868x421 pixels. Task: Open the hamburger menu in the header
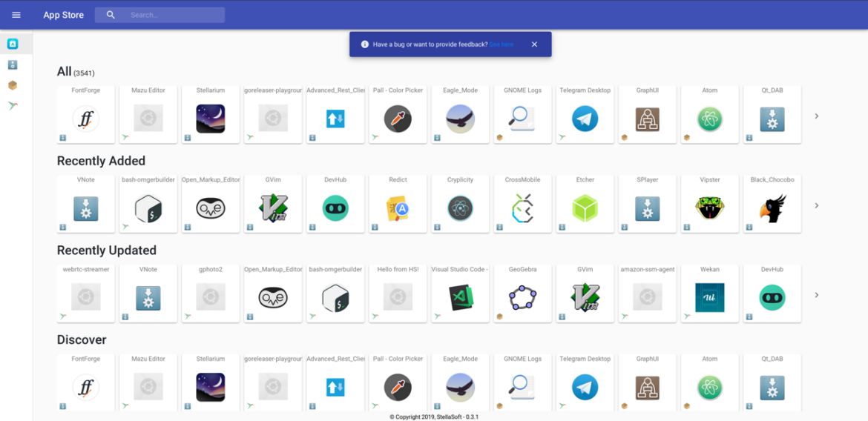click(16, 15)
